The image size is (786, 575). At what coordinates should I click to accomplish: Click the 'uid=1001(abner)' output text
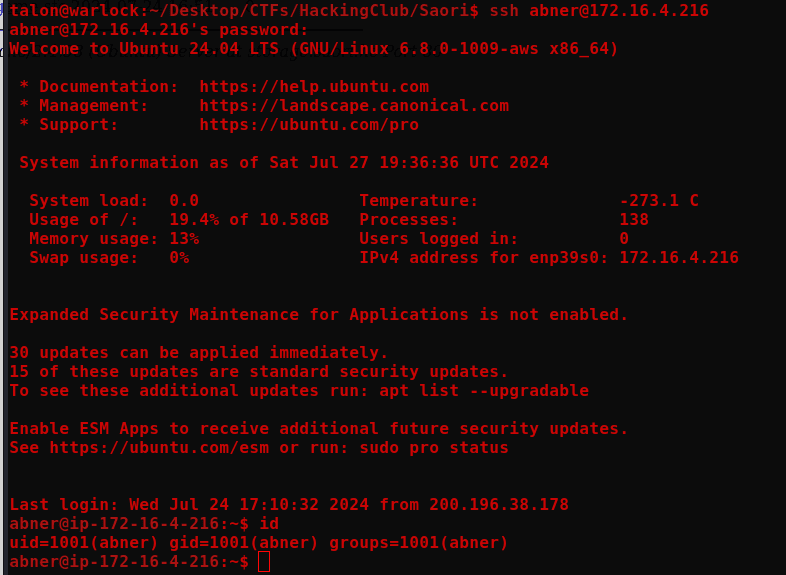click(x=84, y=543)
